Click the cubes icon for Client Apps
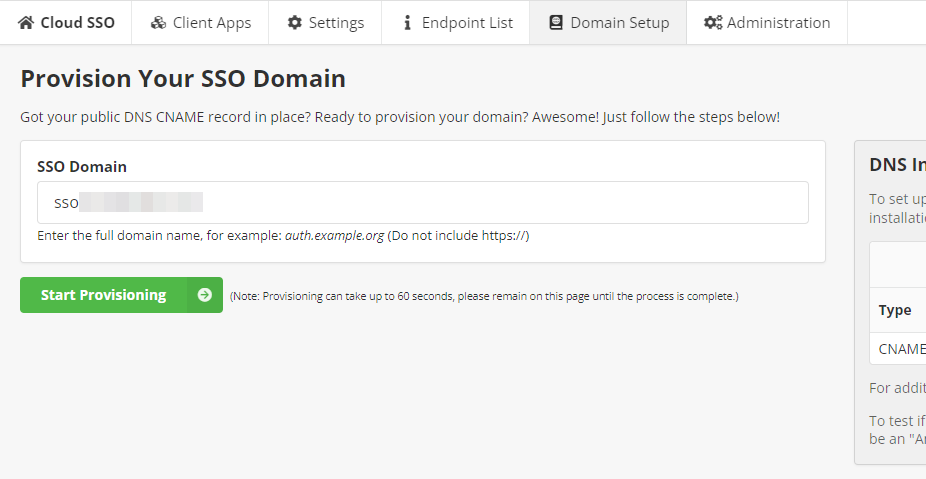This screenshot has height=479, width=926. coord(158,22)
